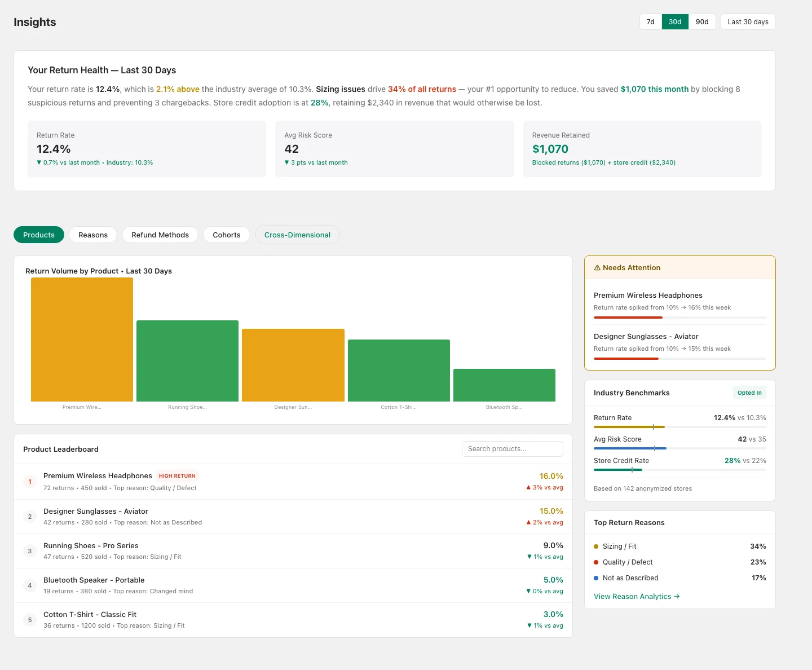812x670 pixels.
Task: Click the Opted In benchmark badge
Action: pos(749,393)
